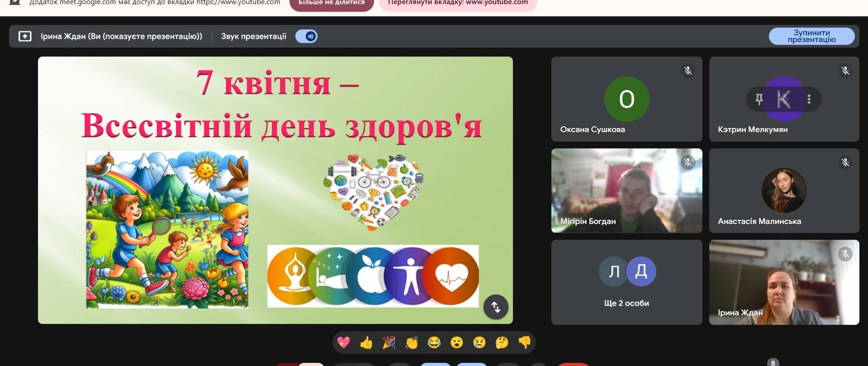
Task: Send the crying face emoji reaction
Action: (x=479, y=343)
